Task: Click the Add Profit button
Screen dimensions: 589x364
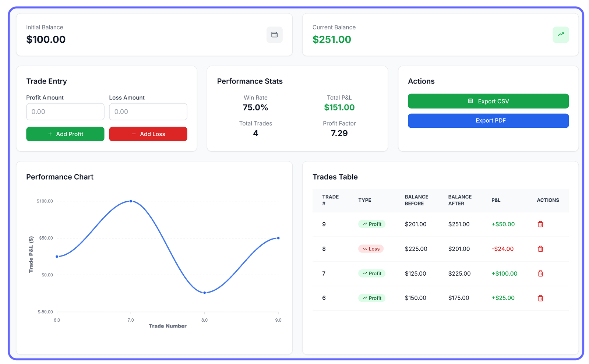Action: click(65, 134)
